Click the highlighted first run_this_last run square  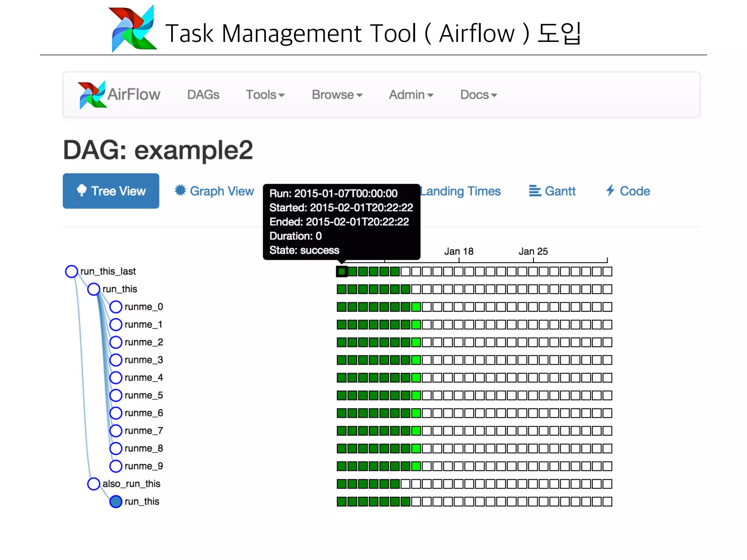point(342,272)
